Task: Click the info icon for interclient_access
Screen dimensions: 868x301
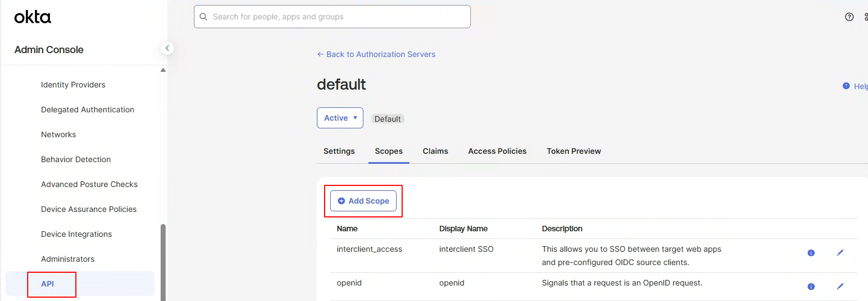Action: (811, 253)
